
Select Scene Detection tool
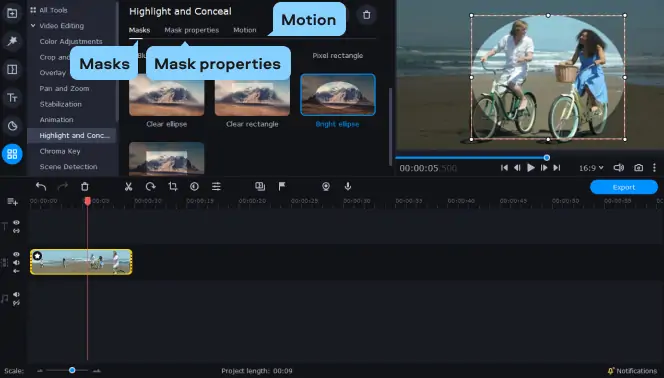(68, 167)
